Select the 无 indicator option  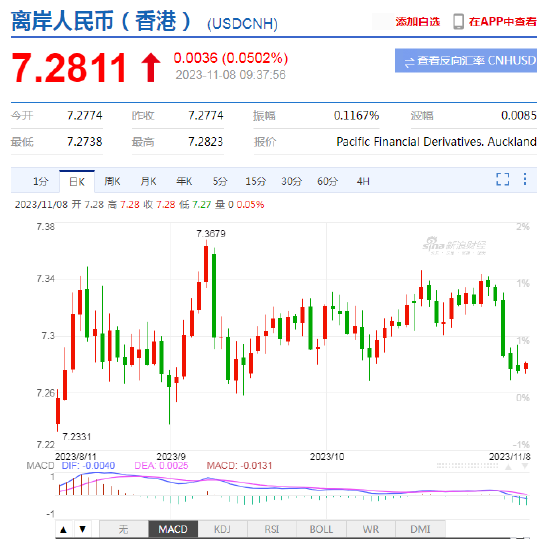(x=123, y=529)
